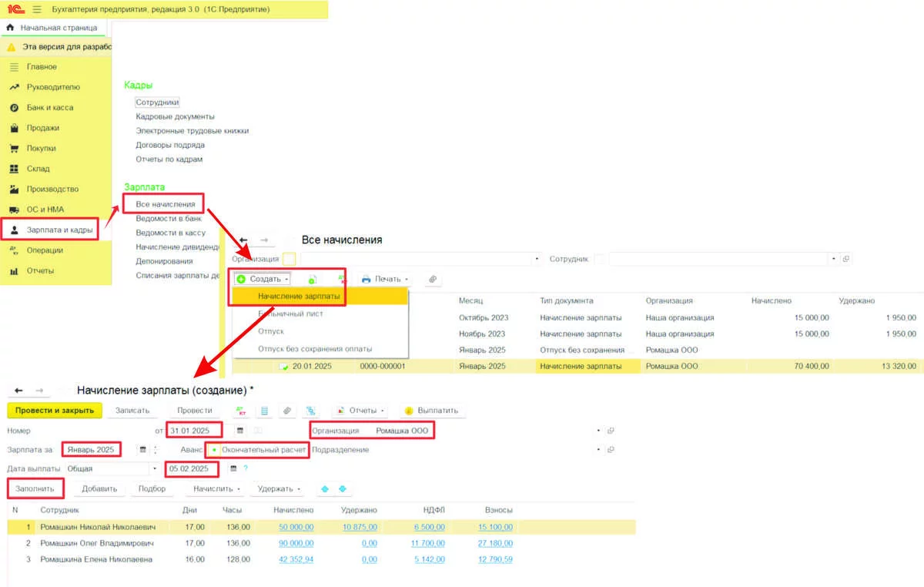The height and width of the screenshot is (587, 924).
Task: Click the Заполнить button
Action: pos(35,488)
